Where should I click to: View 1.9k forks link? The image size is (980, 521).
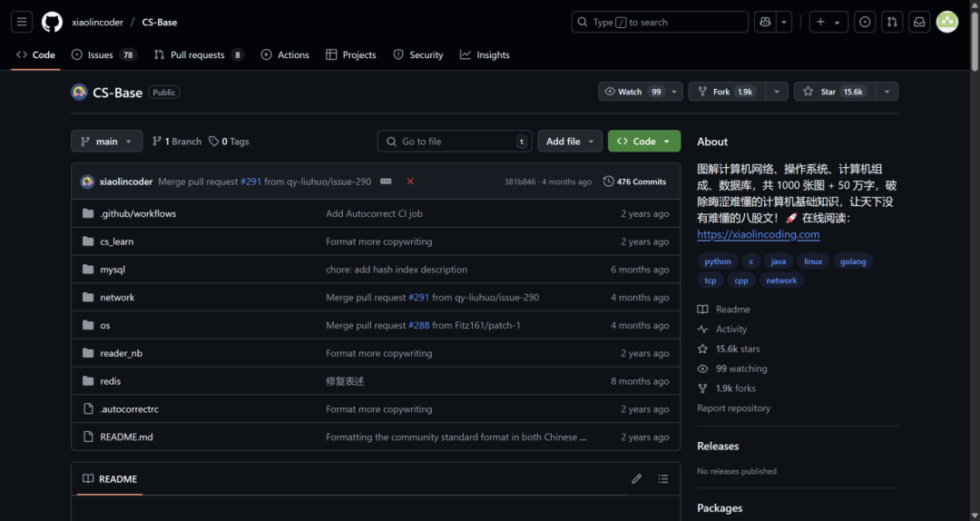[x=726, y=388]
